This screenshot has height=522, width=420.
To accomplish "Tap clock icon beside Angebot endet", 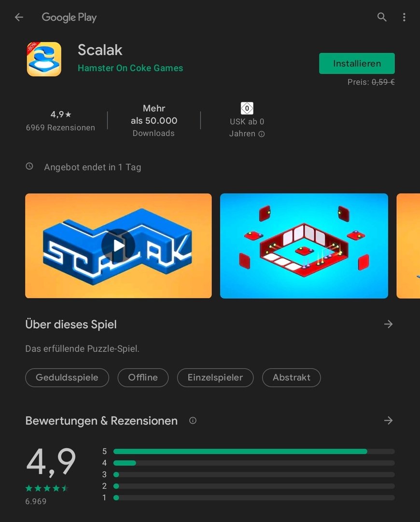I will pos(29,166).
